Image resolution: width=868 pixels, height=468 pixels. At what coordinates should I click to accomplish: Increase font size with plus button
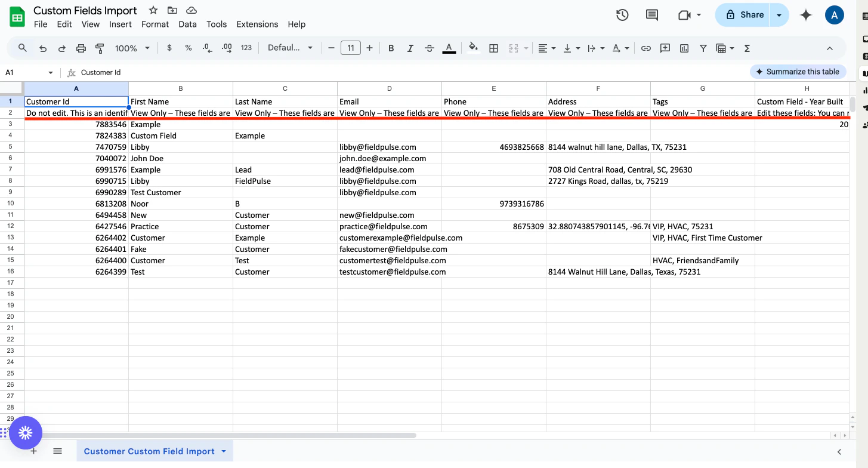pyautogui.click(x=370, y=48)
